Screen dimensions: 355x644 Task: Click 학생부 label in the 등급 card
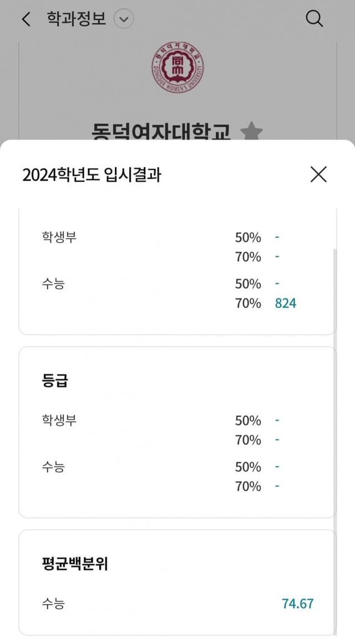59,420
